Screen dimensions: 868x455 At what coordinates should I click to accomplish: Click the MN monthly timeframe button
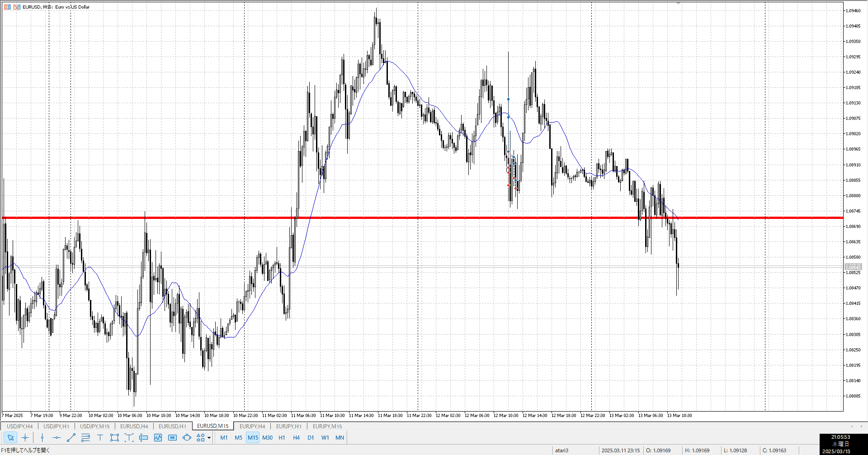point(340,437)
